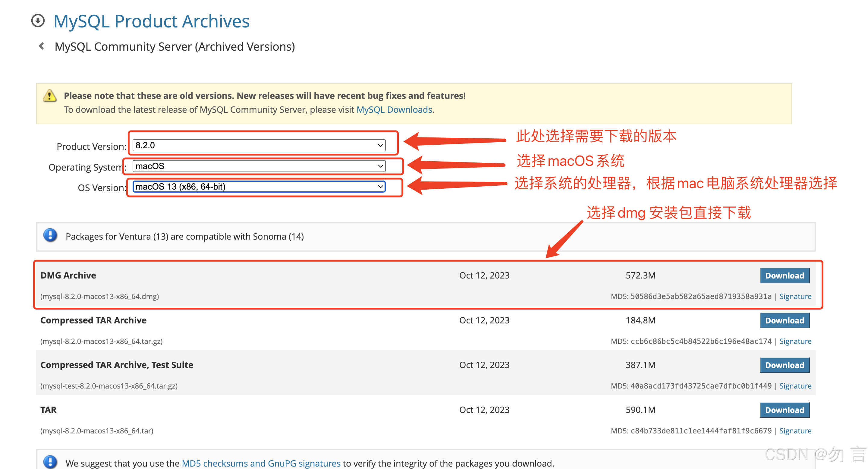Download the Compressed TAR Archive Test Suite
The width and height of the screenshot is (868, 469).
coord(785,365)
